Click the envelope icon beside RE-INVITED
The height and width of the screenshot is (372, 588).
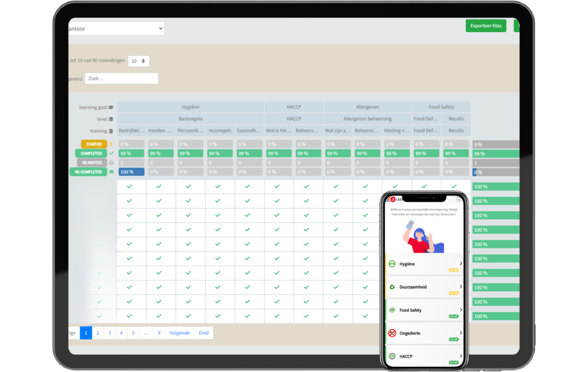pos(111,163)
